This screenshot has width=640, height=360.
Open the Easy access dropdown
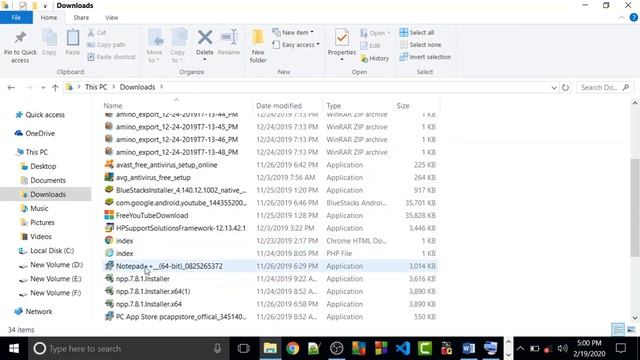(x=296, y=44)
